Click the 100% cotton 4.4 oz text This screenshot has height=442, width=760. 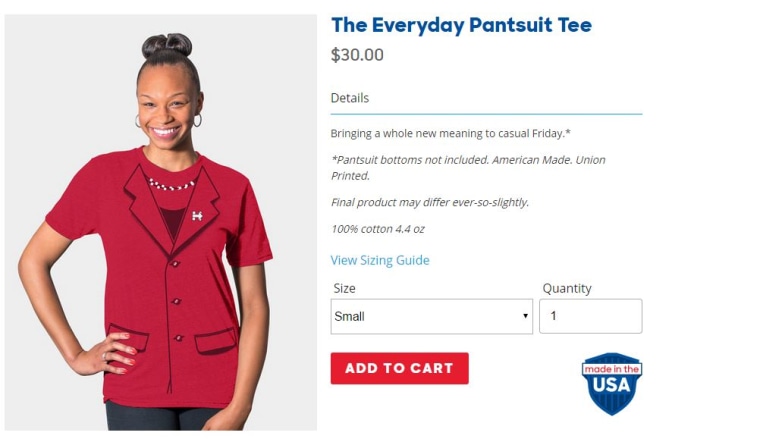378,229
